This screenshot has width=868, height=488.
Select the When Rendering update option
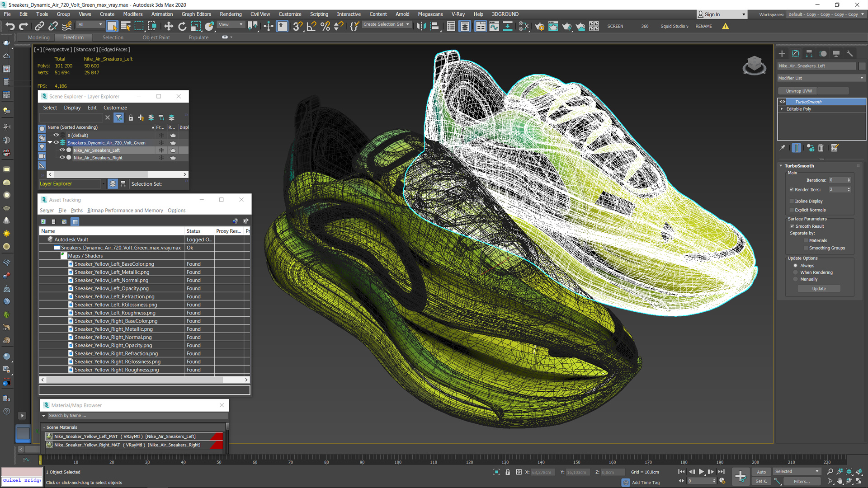796,272
